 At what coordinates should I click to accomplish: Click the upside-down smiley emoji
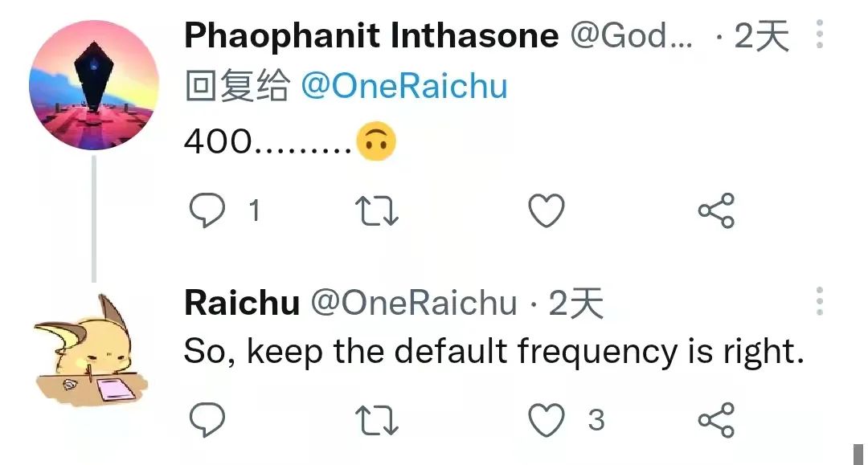point(376,141)
